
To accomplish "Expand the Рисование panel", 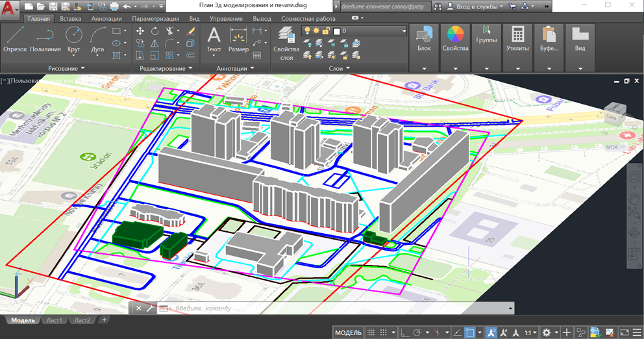I will pos(67,68).
